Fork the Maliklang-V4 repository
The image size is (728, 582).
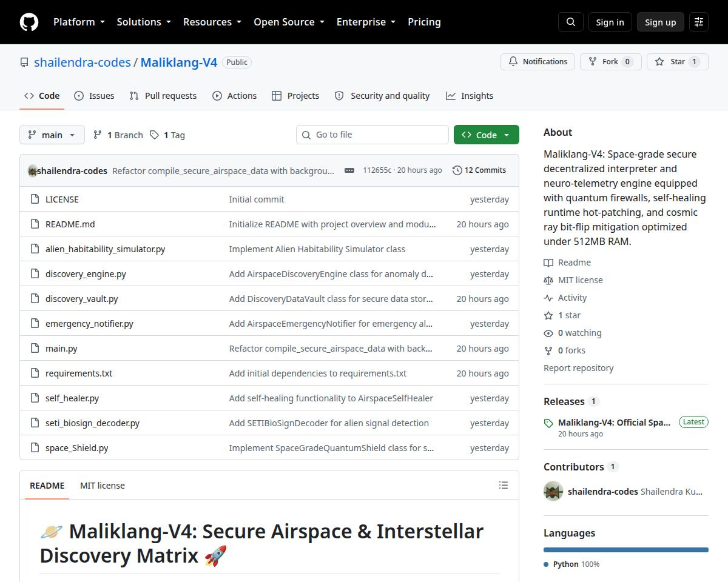coord(611,62)
